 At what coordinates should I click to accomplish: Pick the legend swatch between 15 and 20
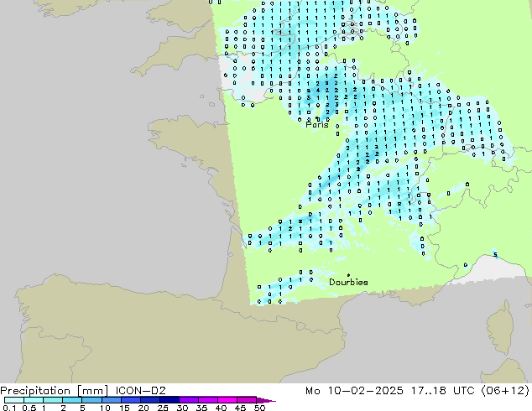click(x=131, y=400)
